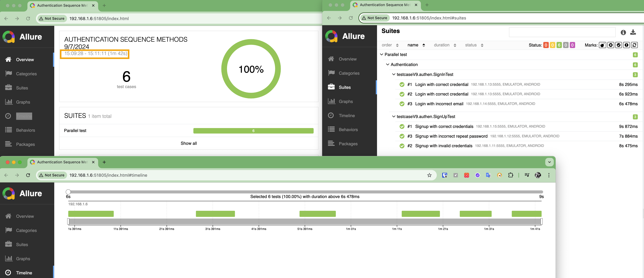Open Behaviors in the Overview window sidebar
The width and height of the screenshot is (644, 278).
coord(25,130)
